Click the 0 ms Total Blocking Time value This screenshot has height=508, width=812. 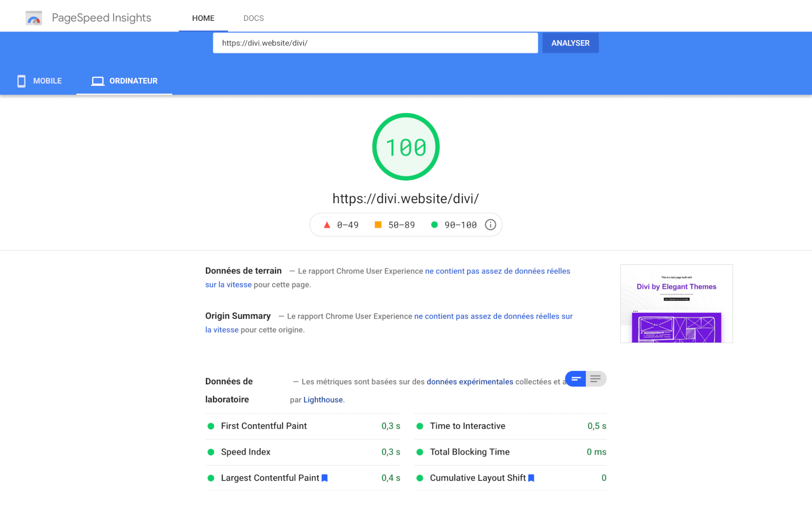click(596, 452)
